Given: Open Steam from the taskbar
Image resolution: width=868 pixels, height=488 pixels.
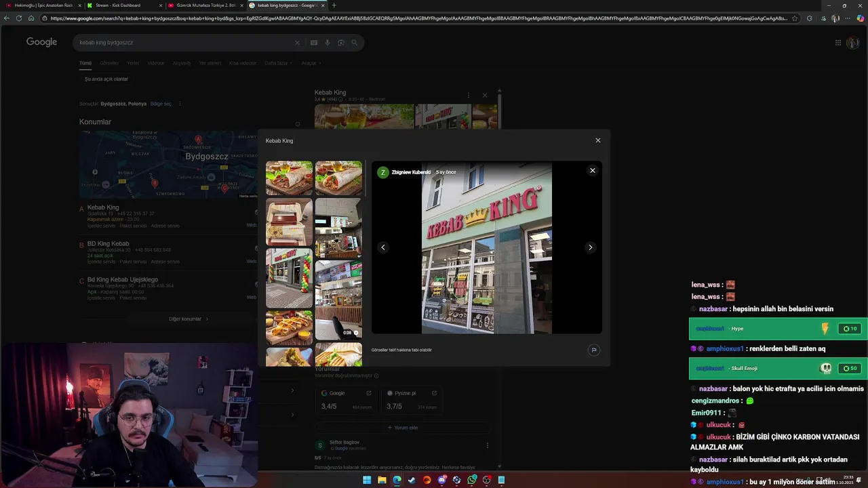Looking at the screenshot, I should (x=412, y=480).
